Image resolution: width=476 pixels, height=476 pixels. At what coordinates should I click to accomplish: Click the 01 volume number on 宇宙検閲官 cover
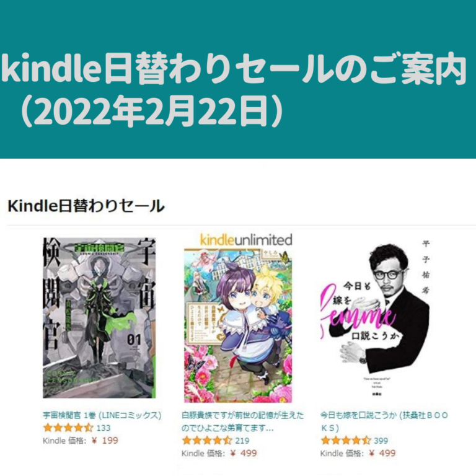click(x=134, y=340)
